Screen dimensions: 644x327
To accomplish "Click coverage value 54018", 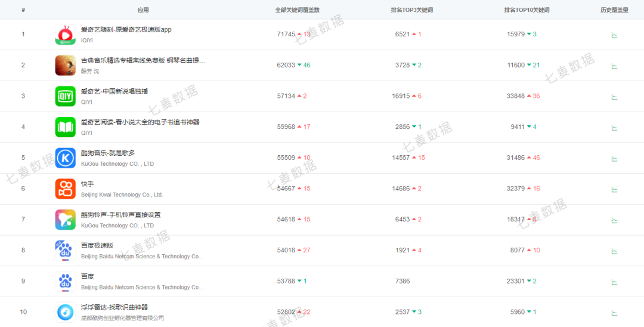I will (286, 250).
